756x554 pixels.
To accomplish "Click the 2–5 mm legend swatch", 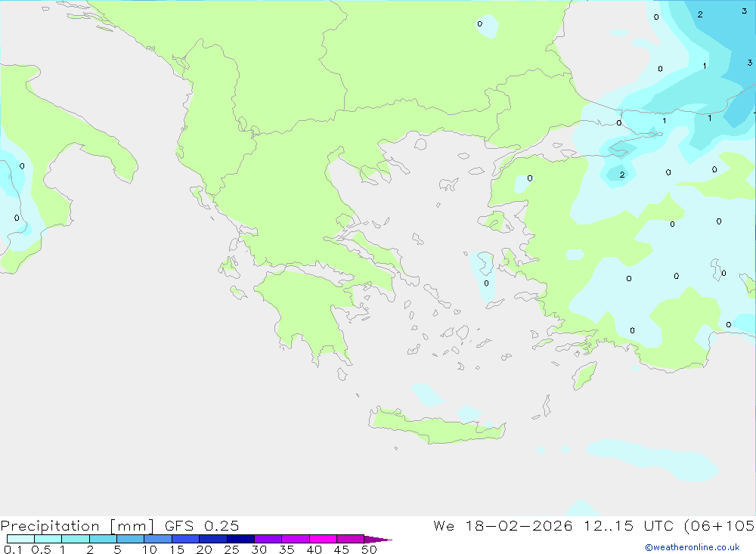I will (103, 539).
